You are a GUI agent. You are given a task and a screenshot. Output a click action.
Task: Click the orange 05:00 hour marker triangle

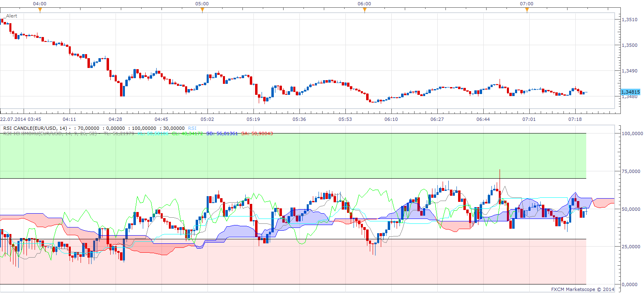(x=202, y=10)
